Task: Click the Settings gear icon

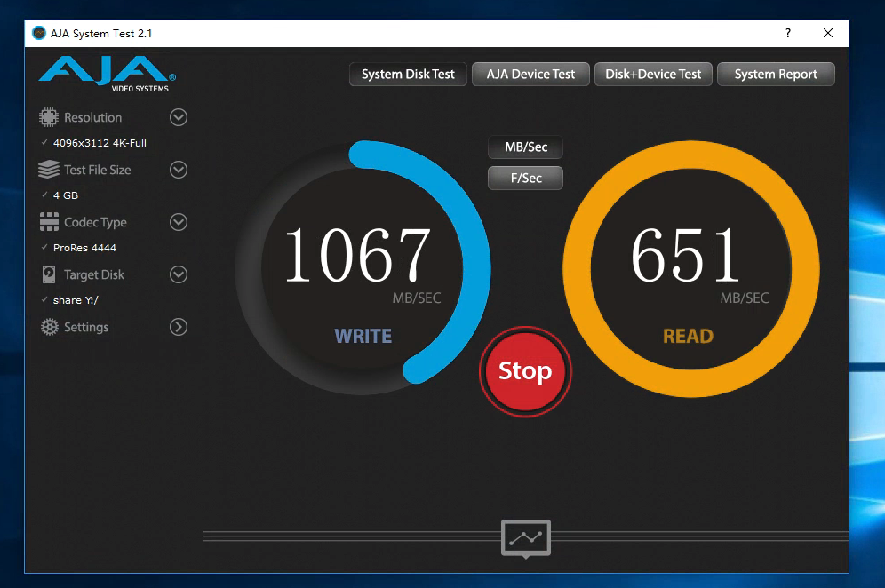Action: click(x=50, y=327)
